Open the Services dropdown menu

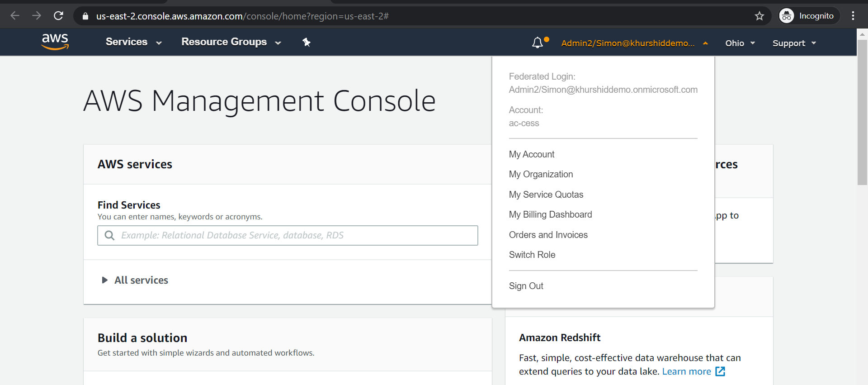pyautogui.click(x=133, y=42)
